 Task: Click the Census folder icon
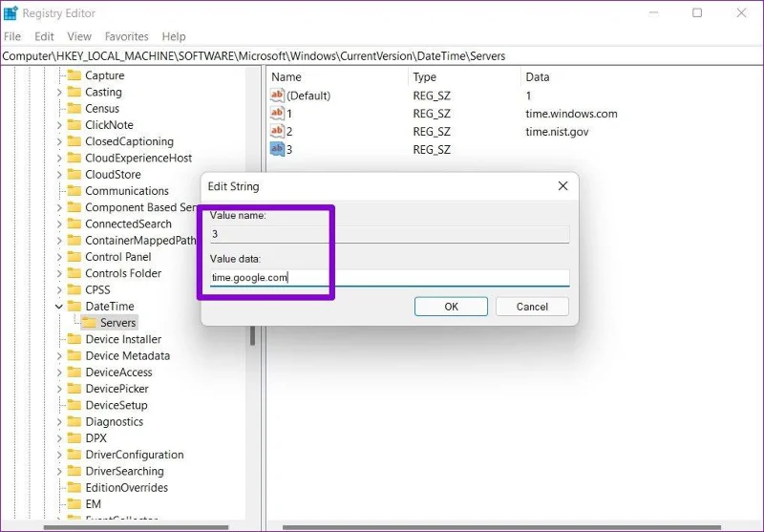(x=74, y=108)
